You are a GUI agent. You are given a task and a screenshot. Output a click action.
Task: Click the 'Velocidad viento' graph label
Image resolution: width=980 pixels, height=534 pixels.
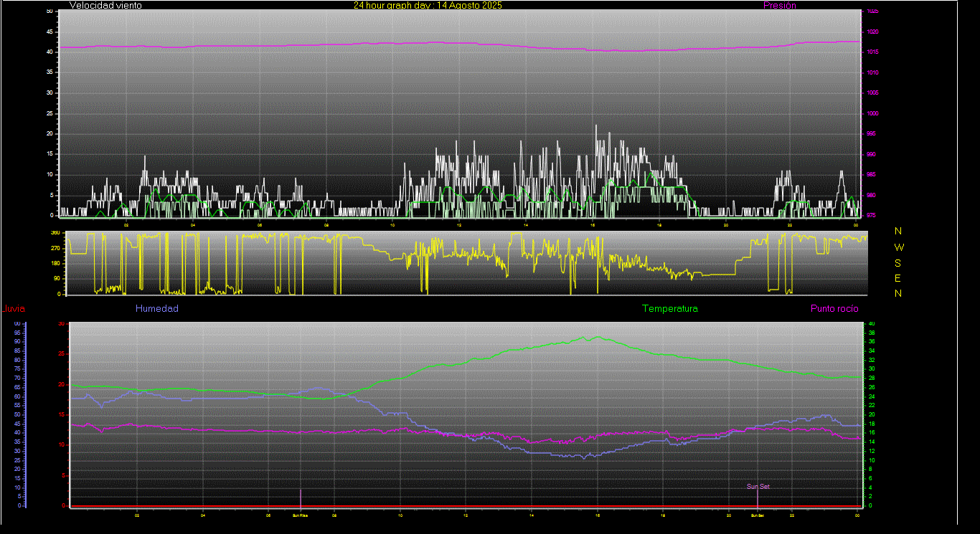click(105, 5)
